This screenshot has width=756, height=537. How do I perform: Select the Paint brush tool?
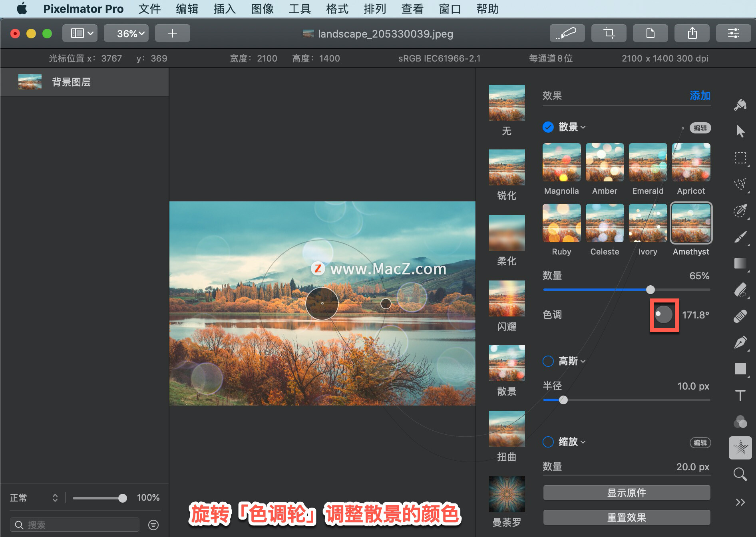click(x=740, y=237)
